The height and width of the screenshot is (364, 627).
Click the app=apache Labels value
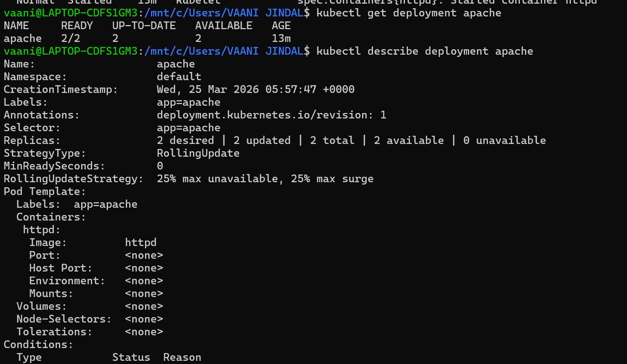pos(188,102)
